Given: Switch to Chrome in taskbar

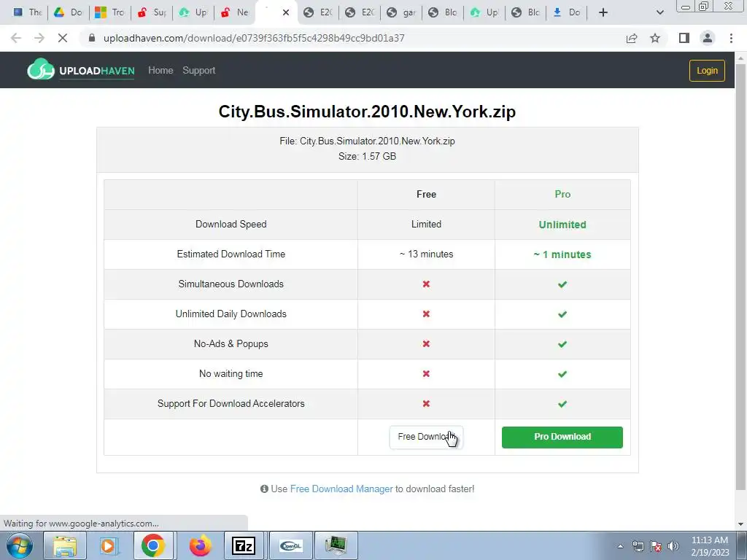Looking at the screenshot, I should [153, 545].
